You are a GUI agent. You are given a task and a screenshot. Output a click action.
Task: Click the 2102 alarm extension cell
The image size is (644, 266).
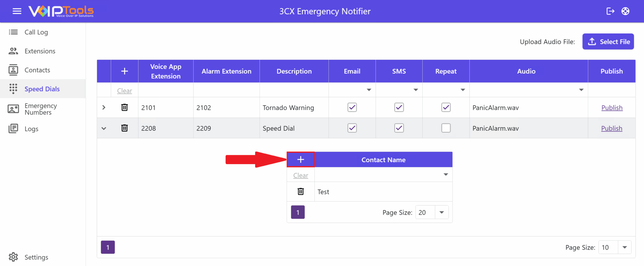click(x=226, y=108)
